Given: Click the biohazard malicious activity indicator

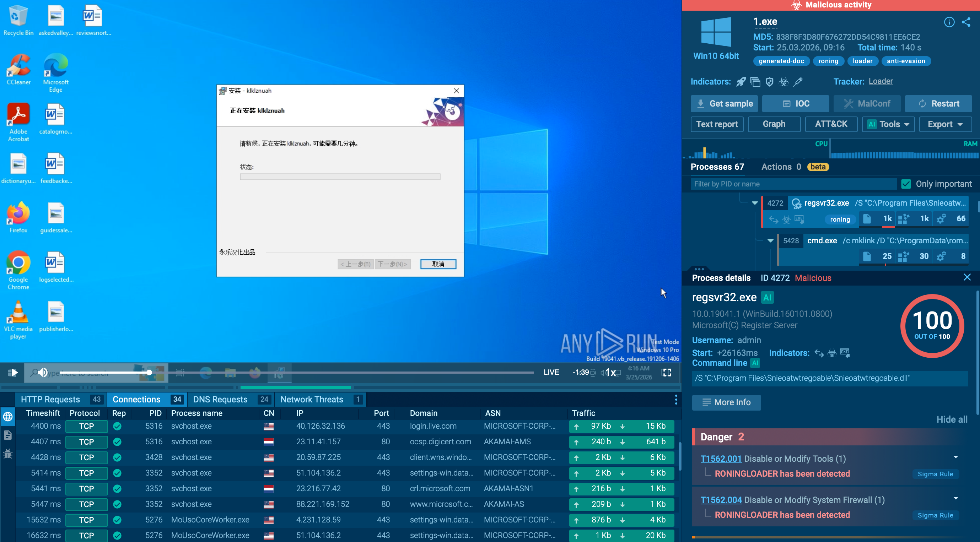Looking at the screenshot, I should (x=783, y=82).
